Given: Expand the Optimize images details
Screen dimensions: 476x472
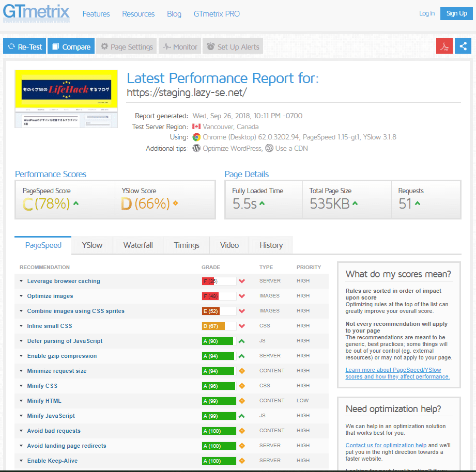Looking at the screenshot, I should [x=50, y=296].
